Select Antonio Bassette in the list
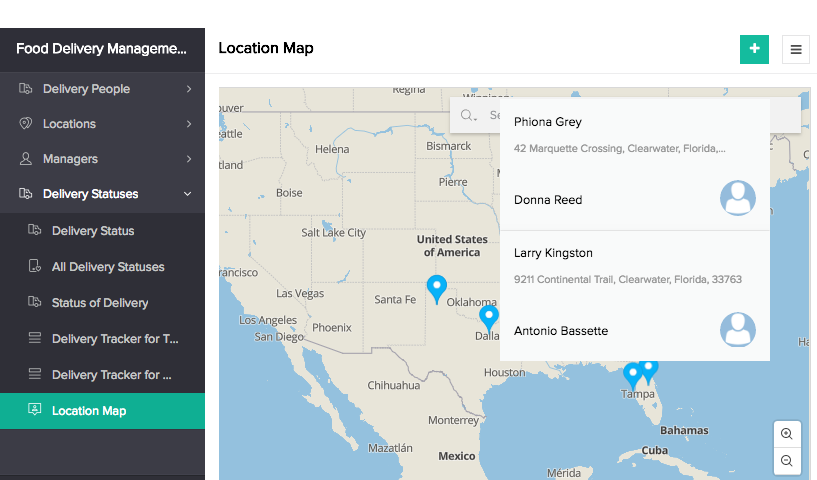Image resolution: width=817 pixels, height=480 pixels. 561,331
